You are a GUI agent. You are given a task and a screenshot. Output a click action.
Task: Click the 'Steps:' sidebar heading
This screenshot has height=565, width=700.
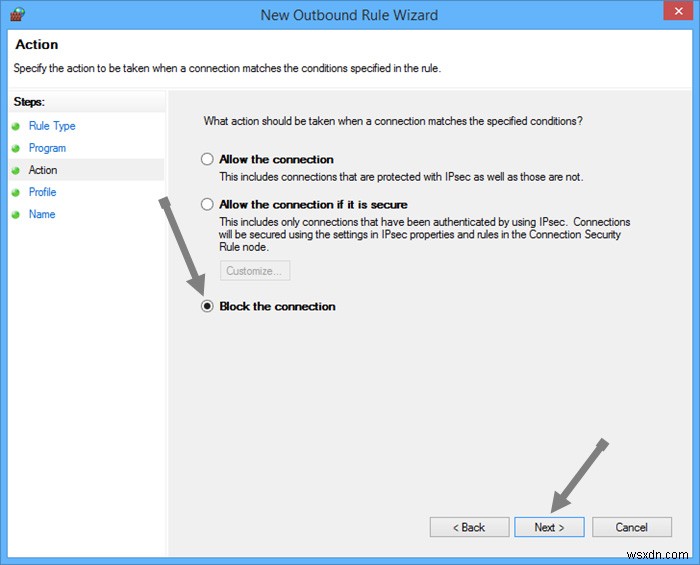pos(29,102)
